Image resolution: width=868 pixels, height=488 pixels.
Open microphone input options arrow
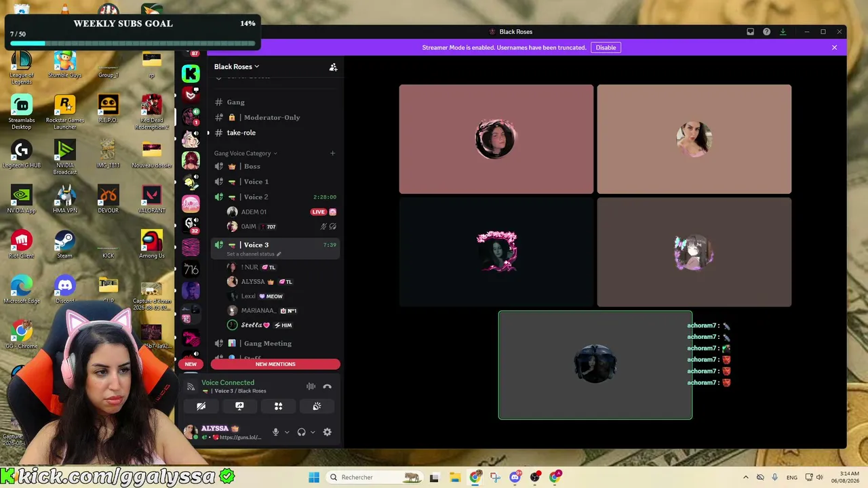(x=286, y=432)
